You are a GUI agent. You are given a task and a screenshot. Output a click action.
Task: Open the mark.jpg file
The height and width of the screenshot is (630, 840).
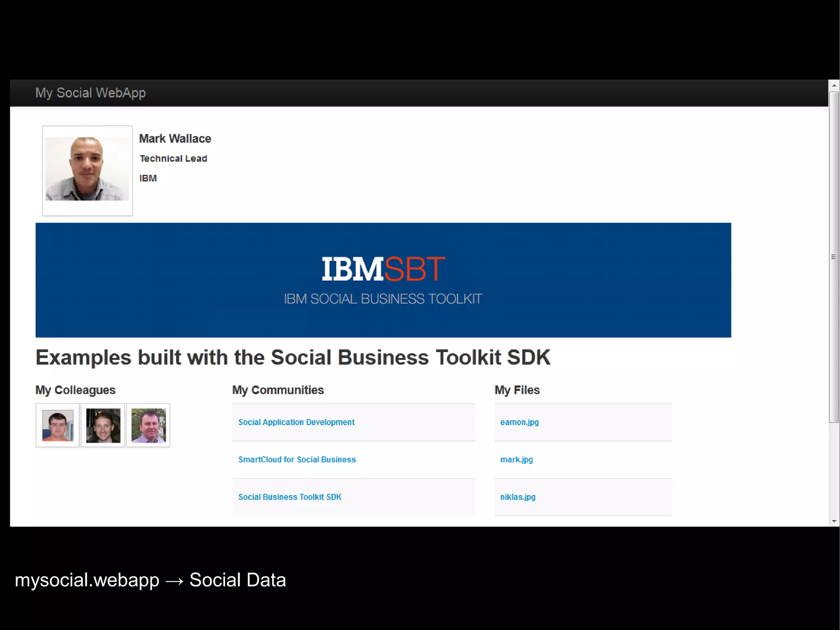click(x=516, y=460)
